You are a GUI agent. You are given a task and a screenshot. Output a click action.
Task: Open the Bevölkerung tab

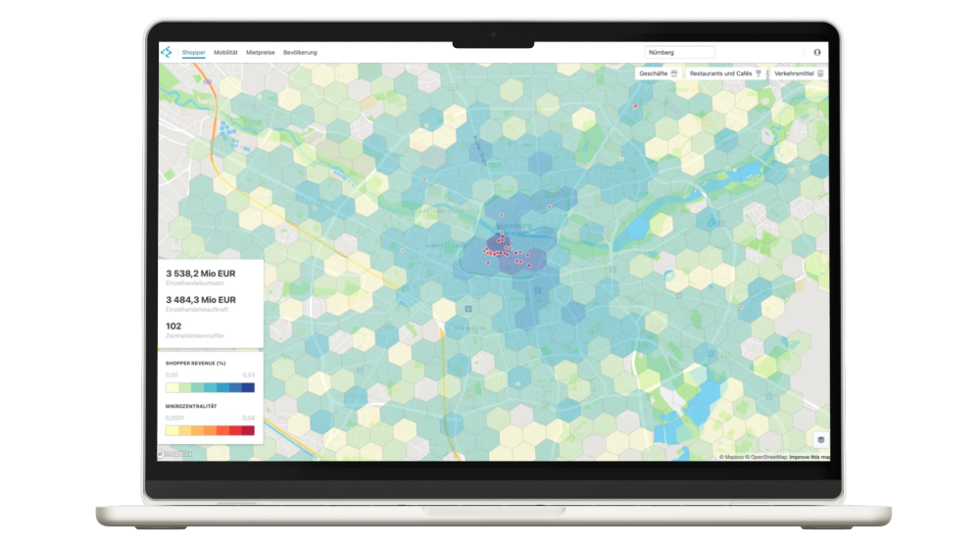coord(300,53)
